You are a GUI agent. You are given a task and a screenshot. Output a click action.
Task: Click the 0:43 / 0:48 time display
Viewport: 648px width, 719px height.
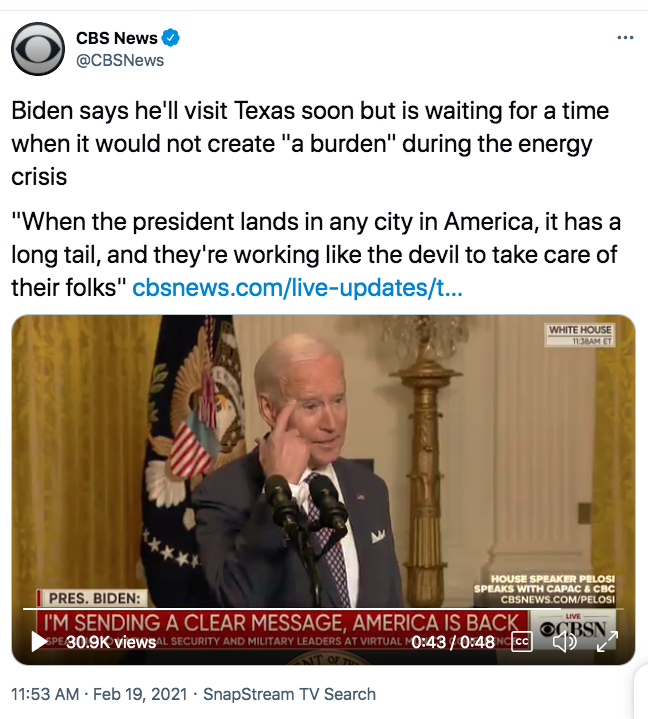[x=453, y=642]
